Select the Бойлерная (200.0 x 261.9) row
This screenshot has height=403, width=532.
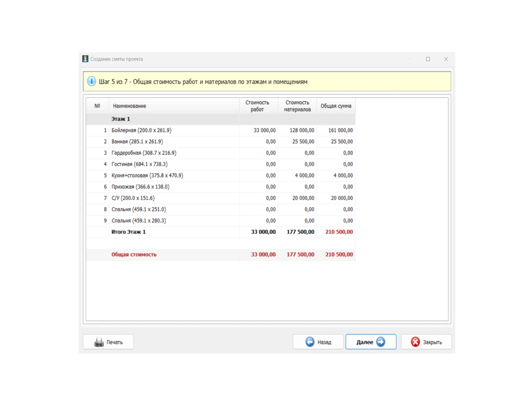click(220, 130)
